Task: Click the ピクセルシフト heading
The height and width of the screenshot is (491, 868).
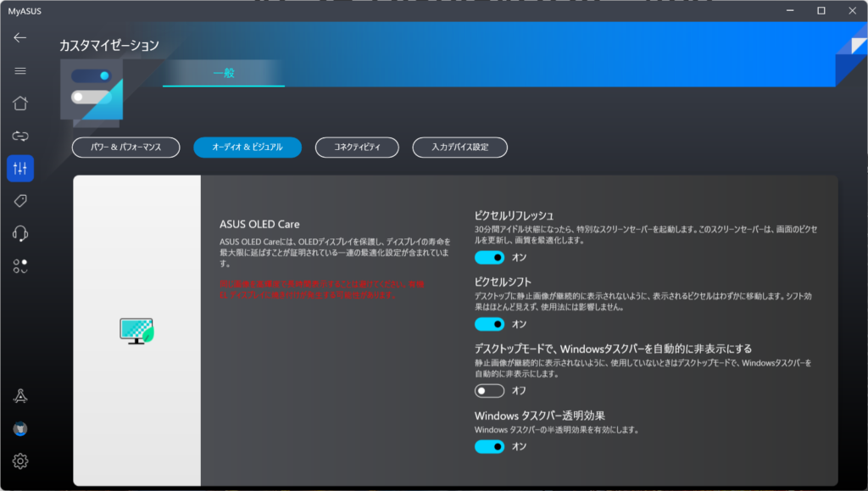Action: pyautogui.click(x=503, y=282)
